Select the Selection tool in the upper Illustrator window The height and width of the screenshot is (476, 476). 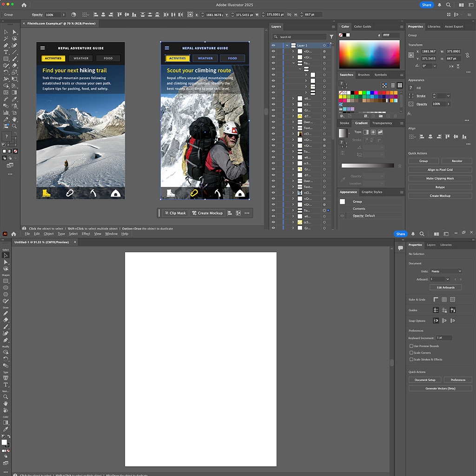point(6,32)
